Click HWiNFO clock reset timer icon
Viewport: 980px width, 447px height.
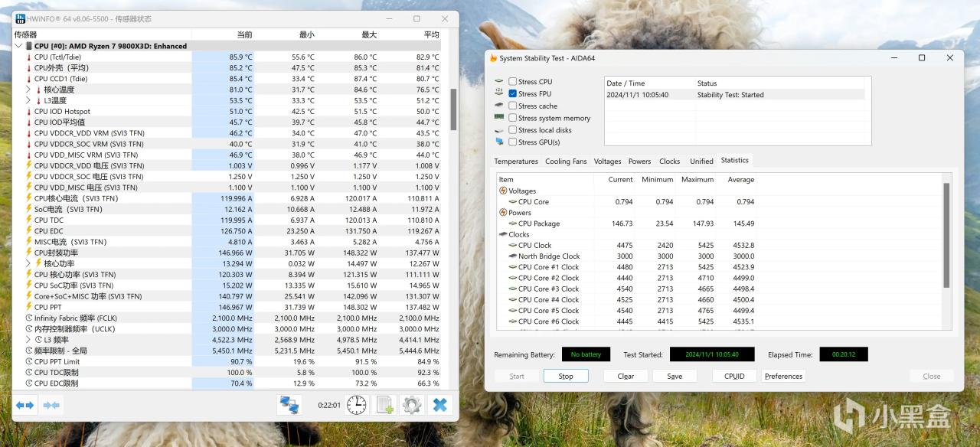click(356, 405)
